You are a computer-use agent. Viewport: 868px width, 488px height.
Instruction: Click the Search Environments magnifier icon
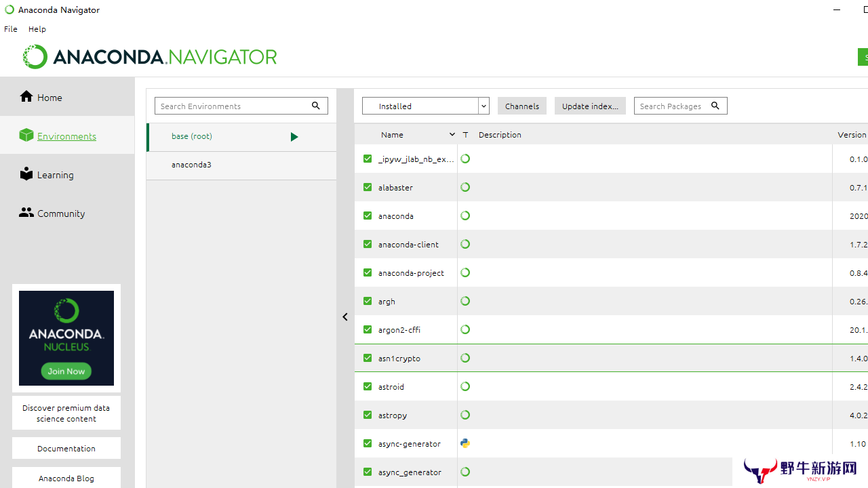pos(316,106)
